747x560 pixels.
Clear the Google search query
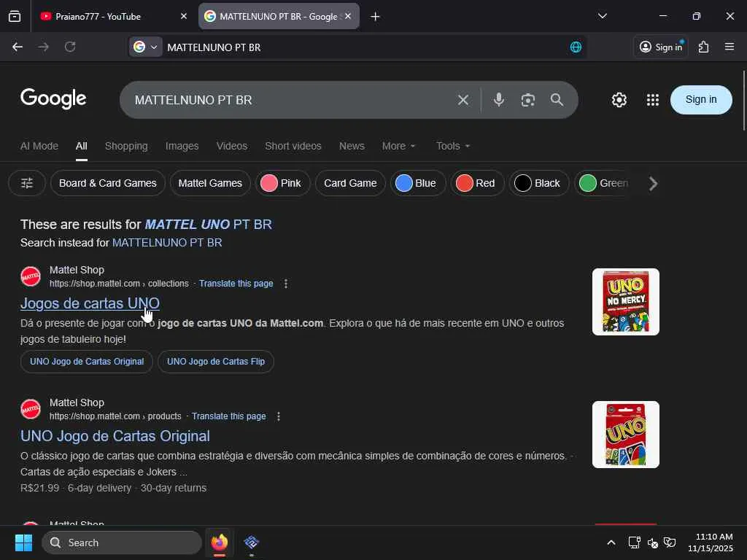point(463,100)
